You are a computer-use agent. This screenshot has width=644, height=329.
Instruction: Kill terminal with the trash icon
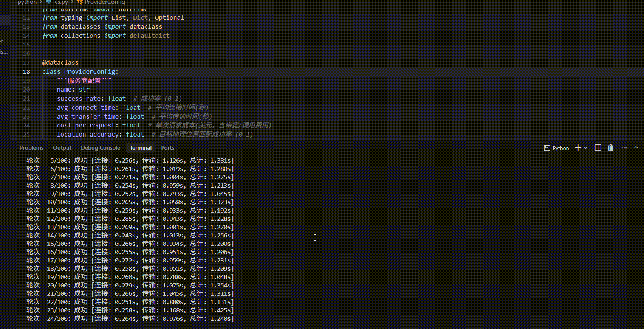611,148
